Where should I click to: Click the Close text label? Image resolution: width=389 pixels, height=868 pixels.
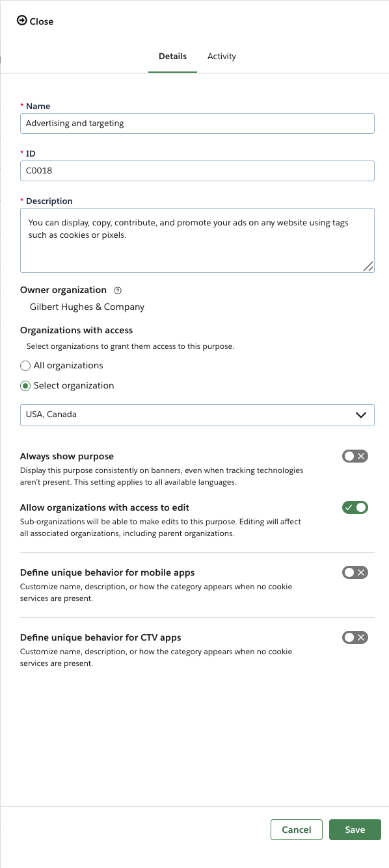(x=42, y=21)
